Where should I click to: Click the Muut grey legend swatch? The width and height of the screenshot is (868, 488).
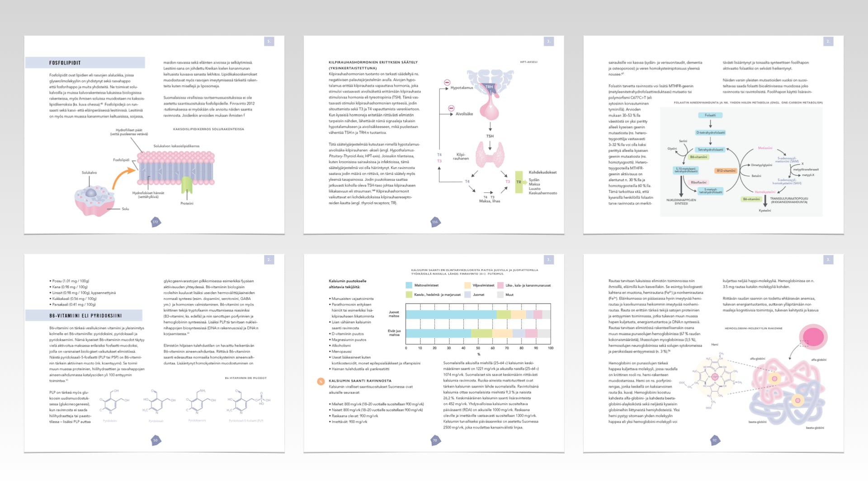(500, 295)
